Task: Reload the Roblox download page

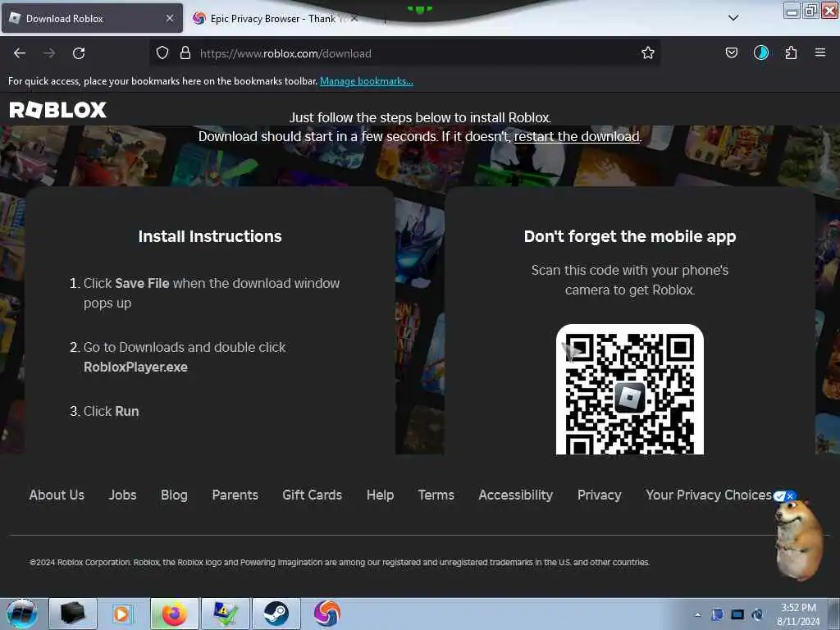Action: (79, 53)
